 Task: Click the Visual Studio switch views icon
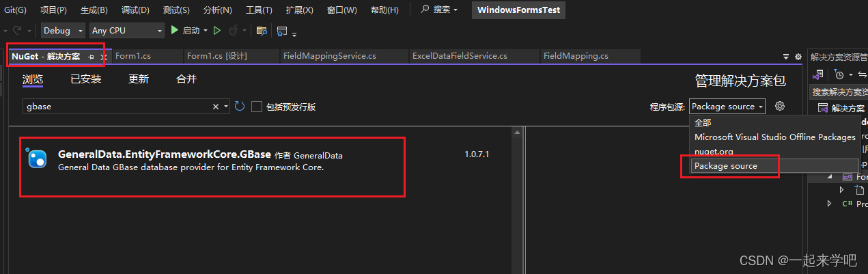pos(817,74)
